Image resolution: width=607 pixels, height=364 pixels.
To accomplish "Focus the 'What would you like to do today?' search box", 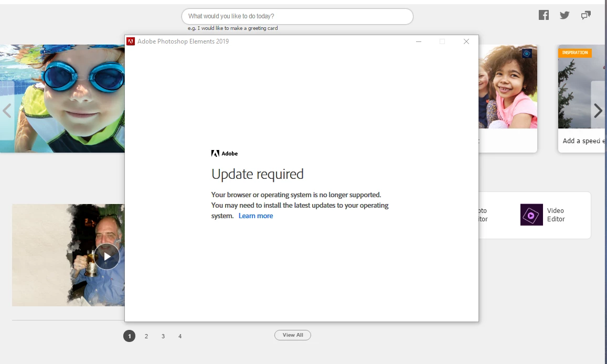I will point(297,16).
